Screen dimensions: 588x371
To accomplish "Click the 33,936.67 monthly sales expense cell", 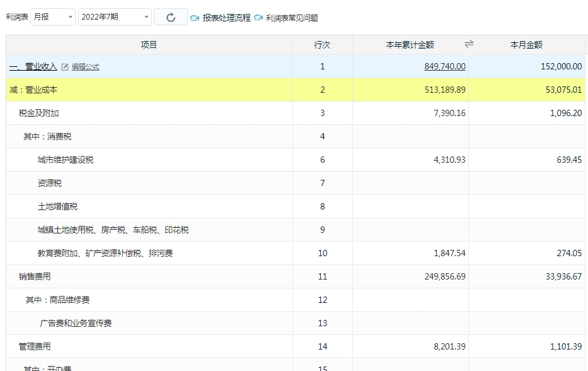I will pyautogui.click(x=527, y=276).
